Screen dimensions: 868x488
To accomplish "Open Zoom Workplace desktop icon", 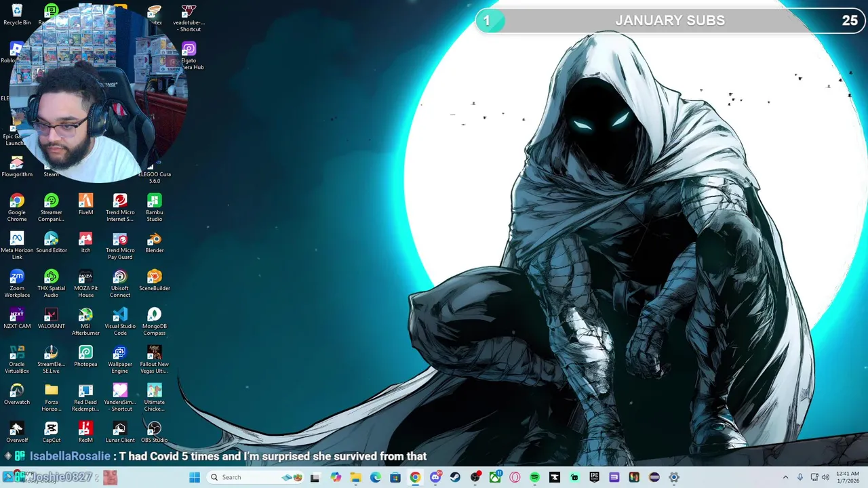I will pyautogui.click(x=17, y=283).
